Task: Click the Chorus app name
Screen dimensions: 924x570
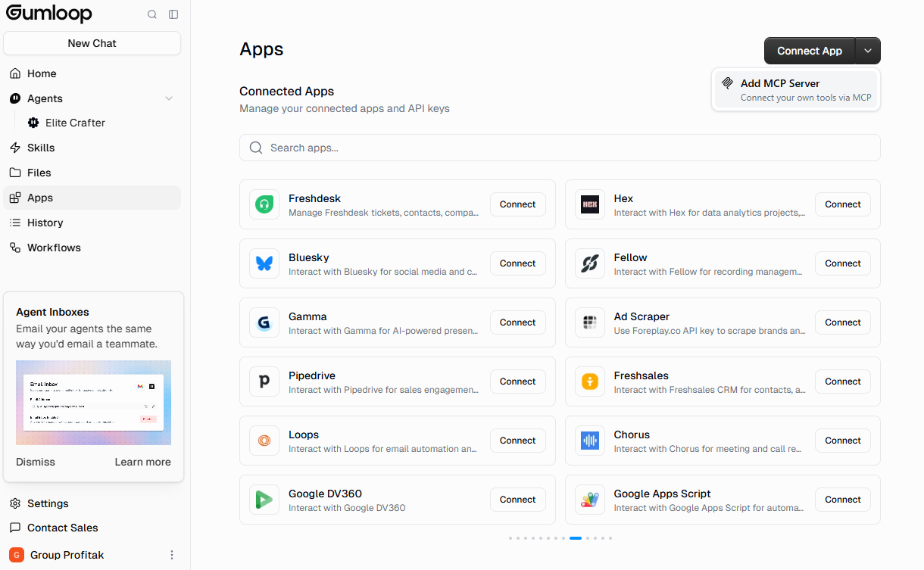Action: pyautogui.click(x=632, y=435)
